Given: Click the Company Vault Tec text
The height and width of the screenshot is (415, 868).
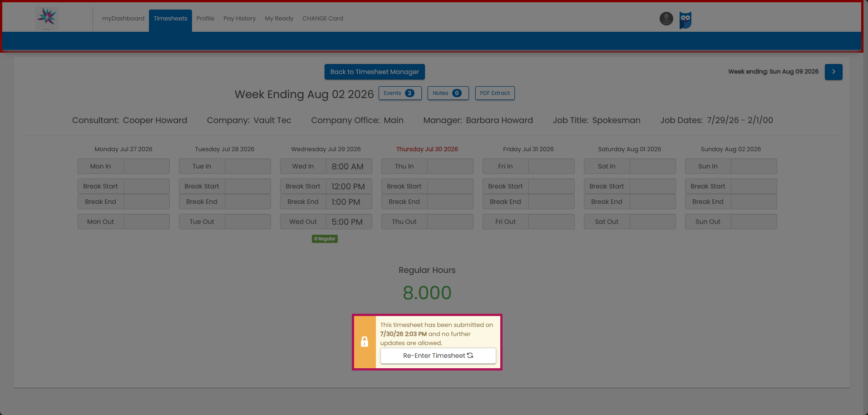Looking at the screenshot, I should coord(249,120).
